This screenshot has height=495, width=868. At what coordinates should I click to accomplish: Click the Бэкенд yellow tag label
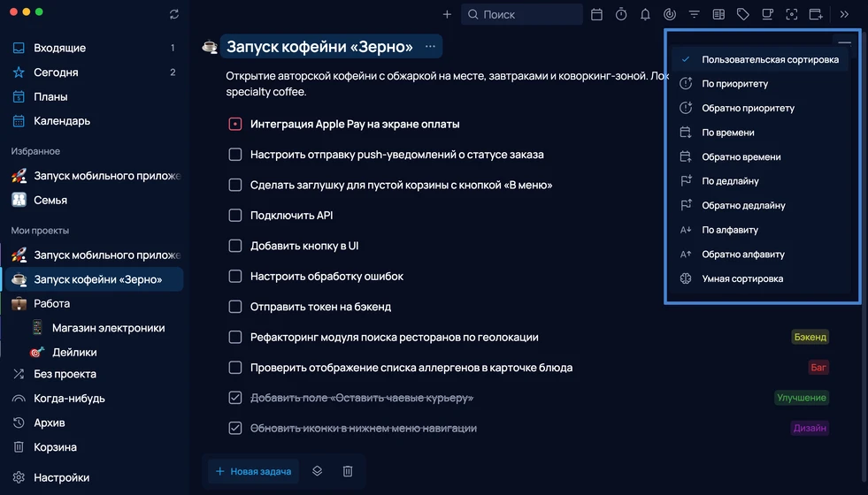click(x=810, y=337)
